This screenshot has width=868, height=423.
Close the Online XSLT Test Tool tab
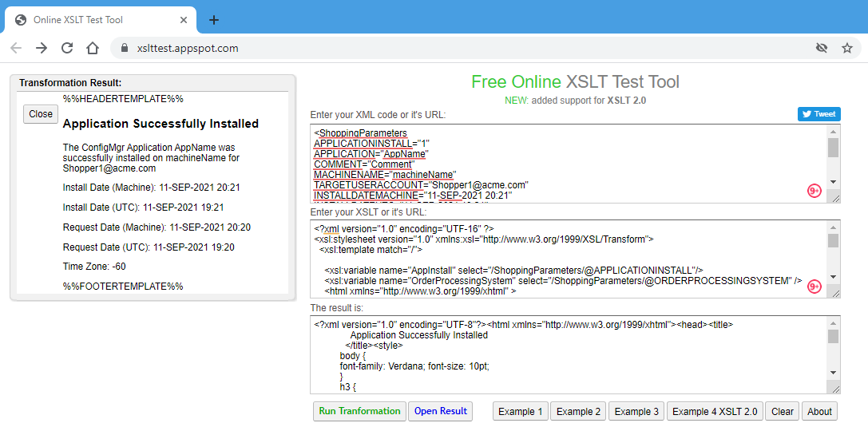pos(184,20)
